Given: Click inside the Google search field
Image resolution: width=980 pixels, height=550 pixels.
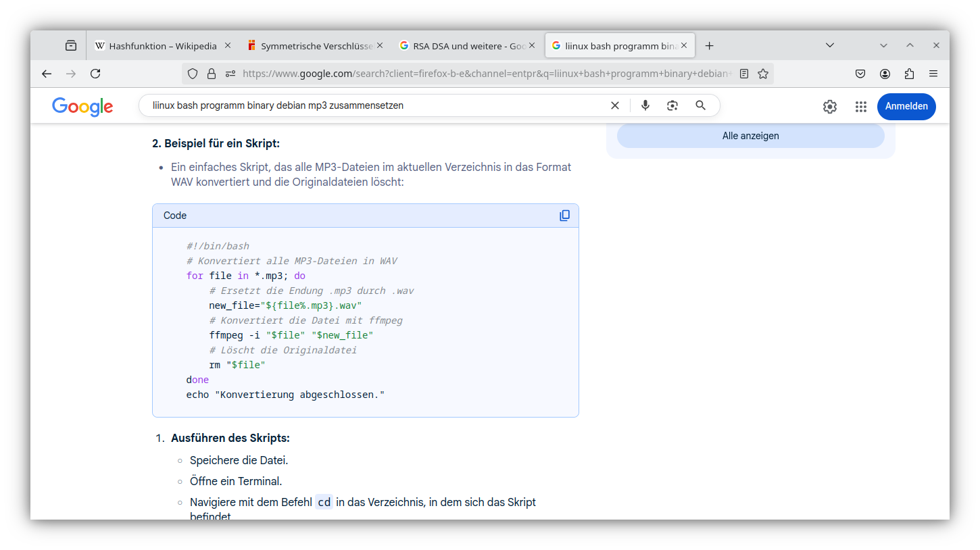Looking at the screenshot, I should 372,105.
